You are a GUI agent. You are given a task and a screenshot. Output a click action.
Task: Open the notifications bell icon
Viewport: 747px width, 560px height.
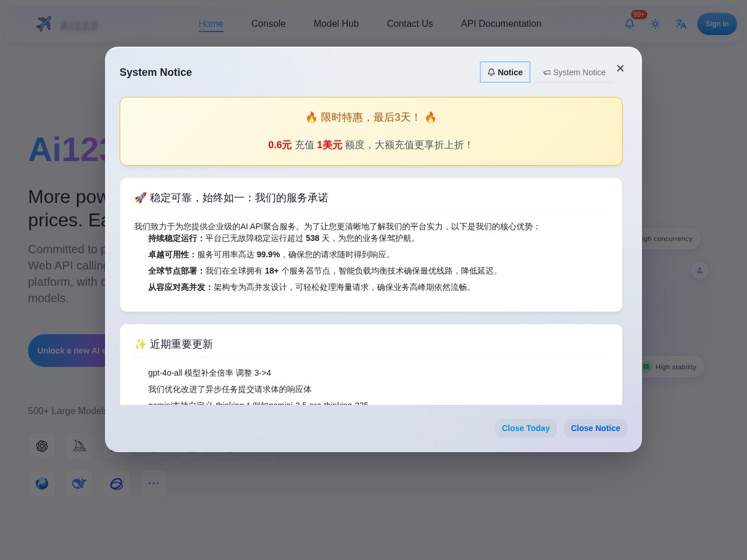630,24
